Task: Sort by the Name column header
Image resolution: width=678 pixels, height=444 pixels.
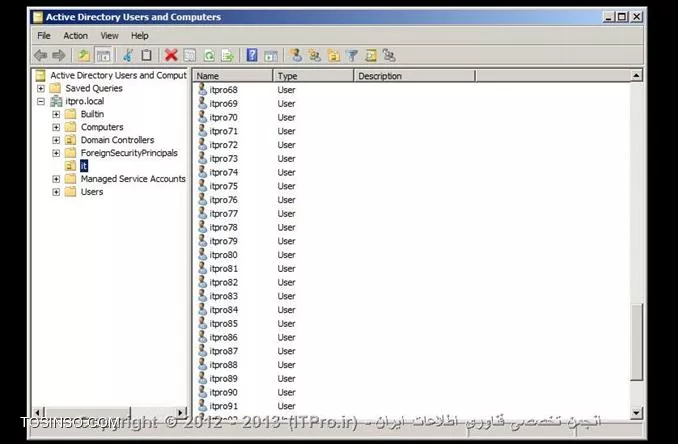Action: pos(233,76)
